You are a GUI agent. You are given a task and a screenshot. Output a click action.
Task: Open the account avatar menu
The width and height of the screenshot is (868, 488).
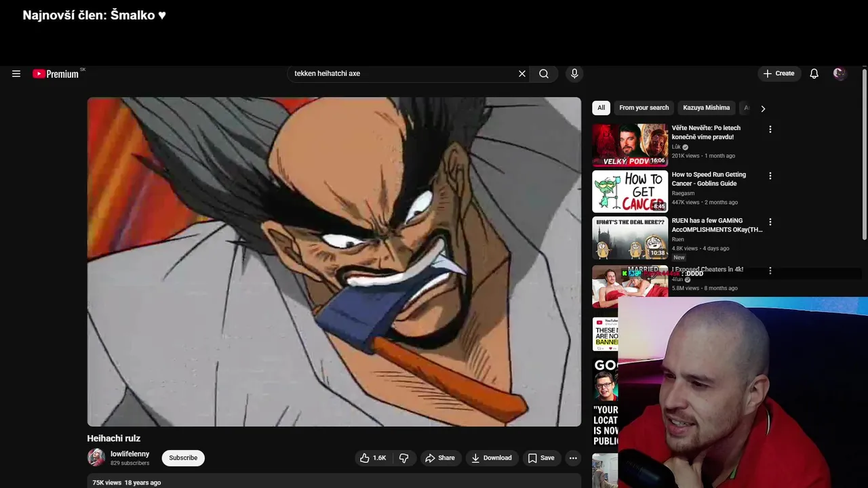pyautogui.click(x=840, y=74)
